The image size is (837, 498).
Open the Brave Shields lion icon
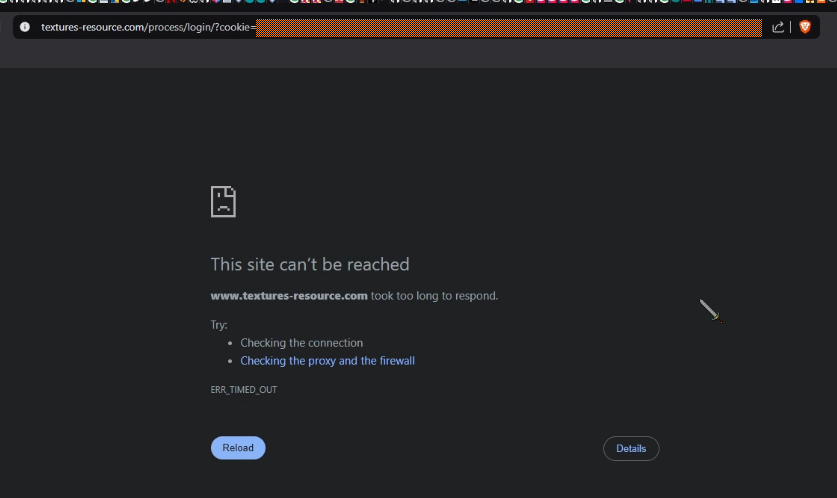click(x=805, y=27)
